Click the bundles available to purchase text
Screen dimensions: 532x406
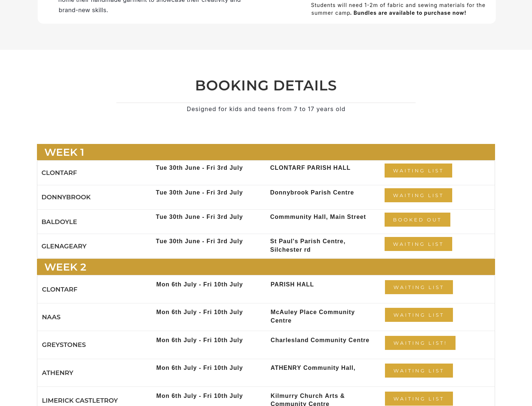(410, 13)
